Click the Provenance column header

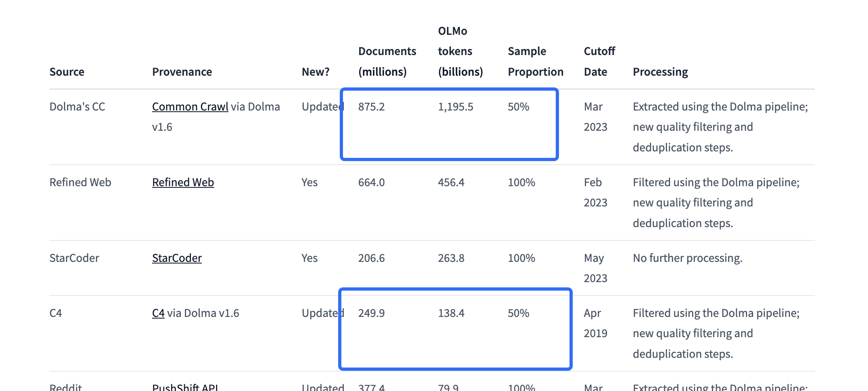[x=182, y=72]
